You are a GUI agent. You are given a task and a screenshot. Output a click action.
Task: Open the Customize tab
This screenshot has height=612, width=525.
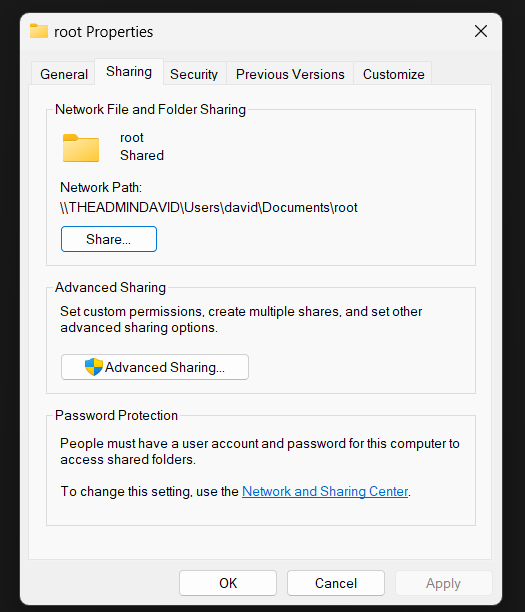click(x=393, y=74)
